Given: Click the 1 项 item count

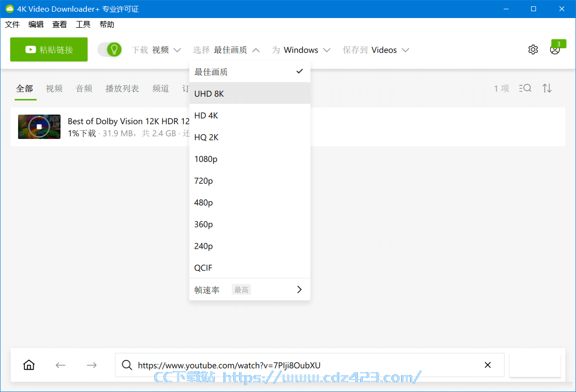Looking at the screenshot, I should (x=501, y=88).
